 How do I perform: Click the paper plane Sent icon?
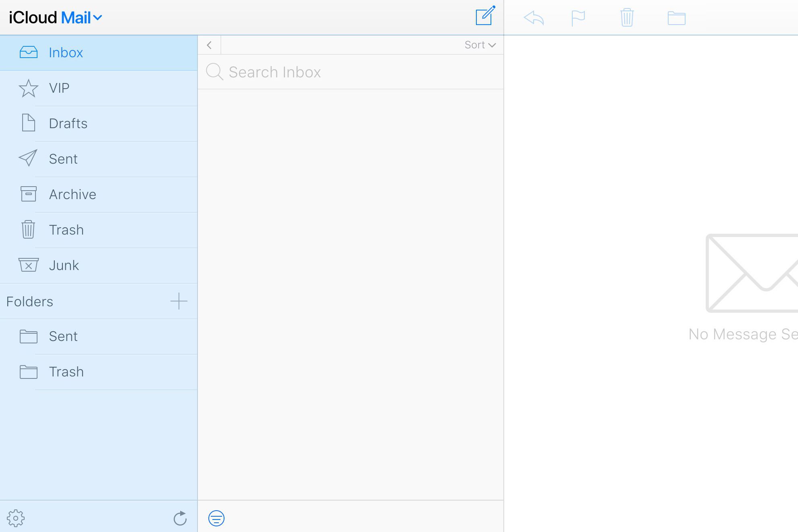[x=28, y=158]
